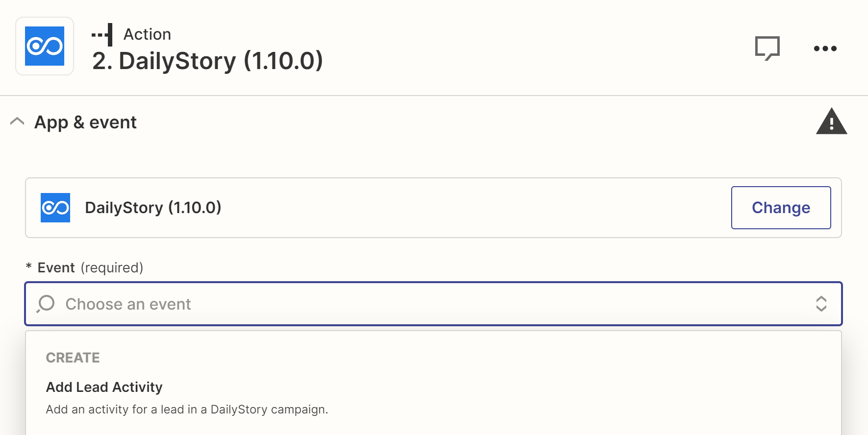Viewport: 868px width, 435px height.
Task: Click the CREATE group header
Action: pyautogui.click(x=73, y=358)
